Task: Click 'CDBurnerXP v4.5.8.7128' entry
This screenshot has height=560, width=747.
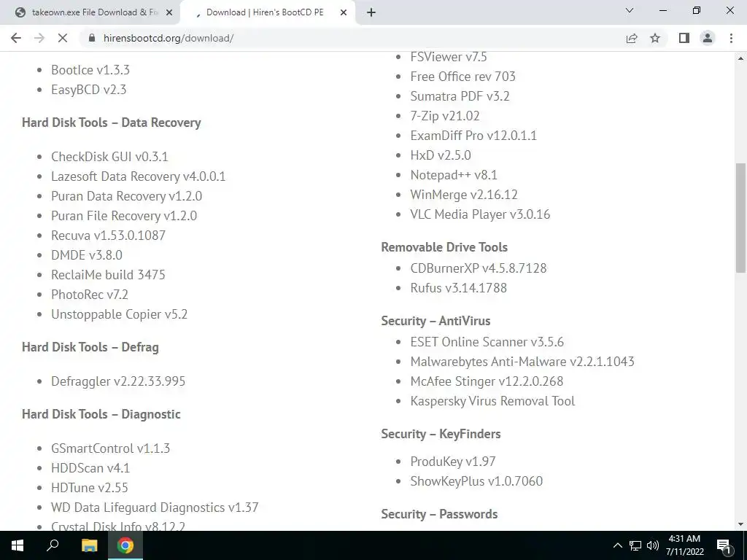Action: click(x=479, y=268)
